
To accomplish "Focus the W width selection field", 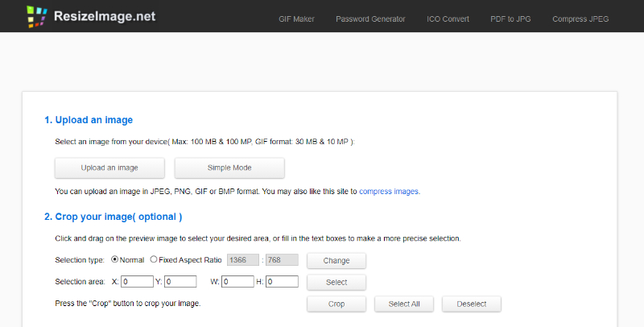I will click(x=237, y=282).
